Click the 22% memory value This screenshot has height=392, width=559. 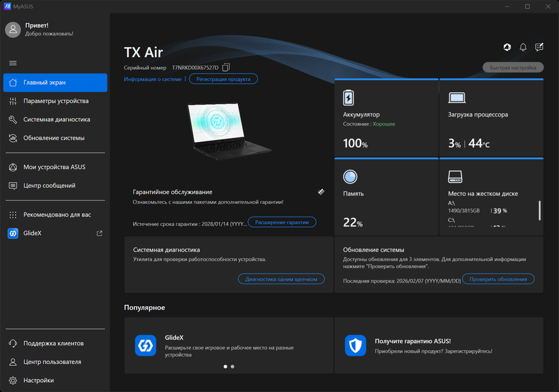coord(353,223)
